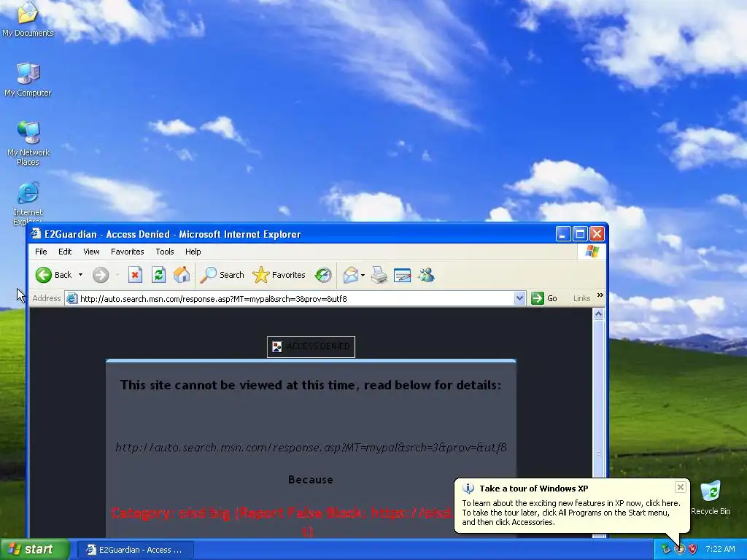Click the scroll-up arrow of the page scrollbar
This screenshot has width=747, height=560.
pyautogui.click(x=599, y=314)
